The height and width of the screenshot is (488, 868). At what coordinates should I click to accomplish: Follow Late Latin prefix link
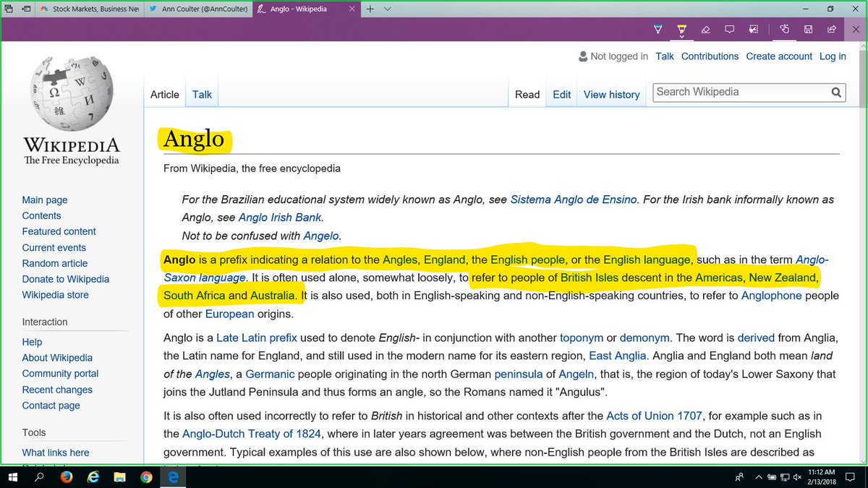pyautogui.click(x=257, y=338)
